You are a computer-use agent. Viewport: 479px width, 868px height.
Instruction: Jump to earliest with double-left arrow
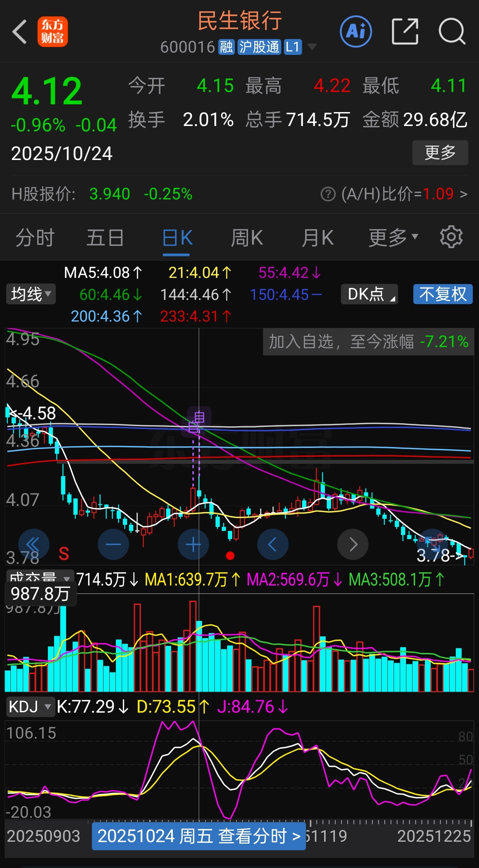pos(34,544)
